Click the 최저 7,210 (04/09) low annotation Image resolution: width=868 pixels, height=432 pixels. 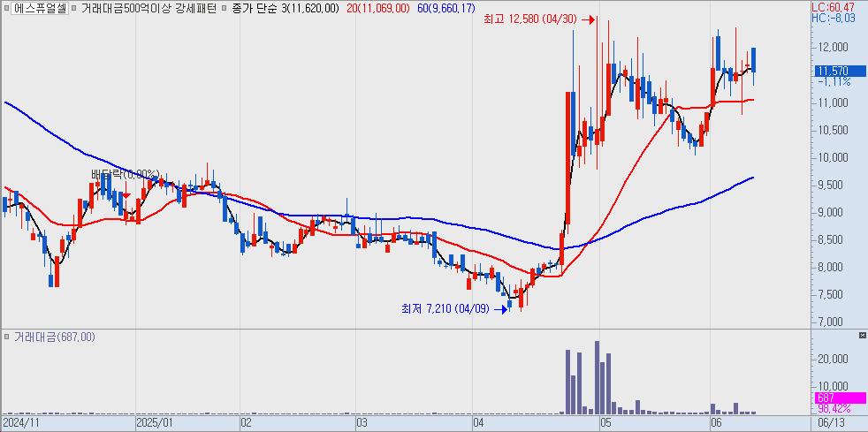tap(445, 309)
